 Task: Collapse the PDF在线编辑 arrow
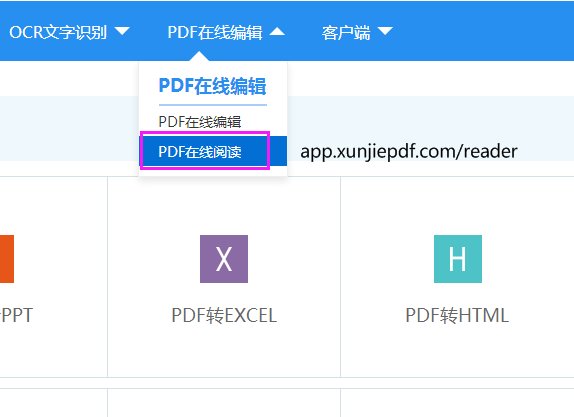click(x=277, y=31)
